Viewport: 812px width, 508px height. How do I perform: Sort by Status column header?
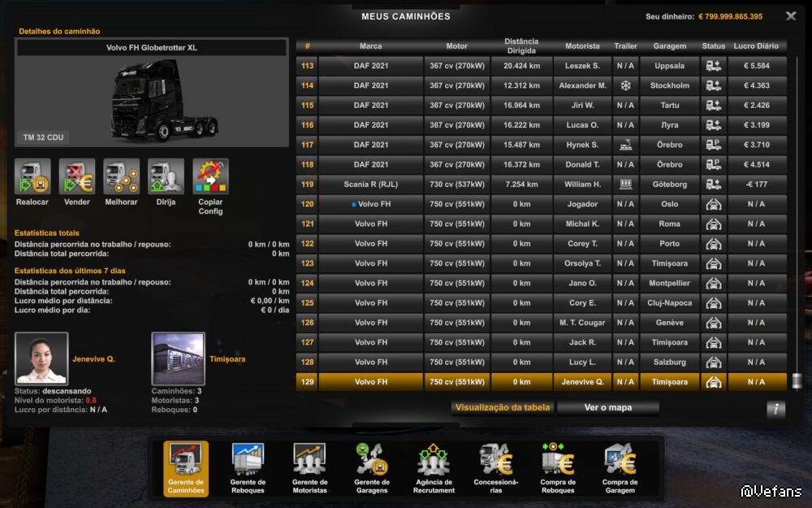714,46
